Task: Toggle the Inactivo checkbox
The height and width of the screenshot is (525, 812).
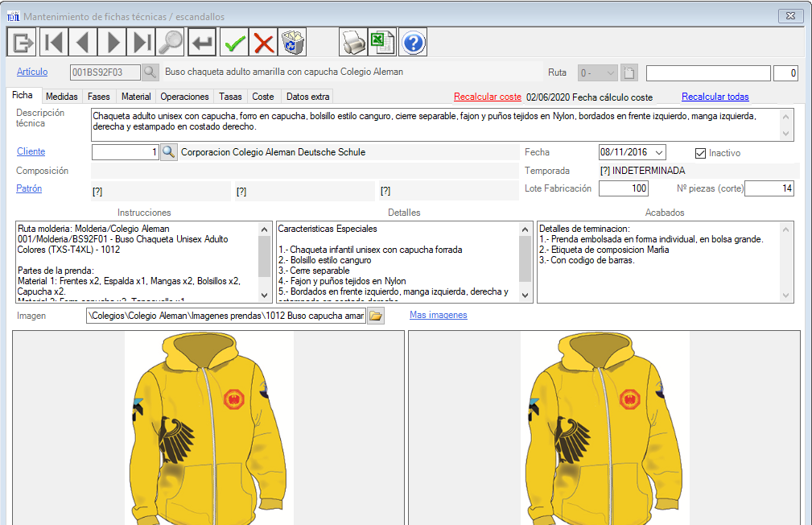Action: pyautogui.click(x=700, y=153)
